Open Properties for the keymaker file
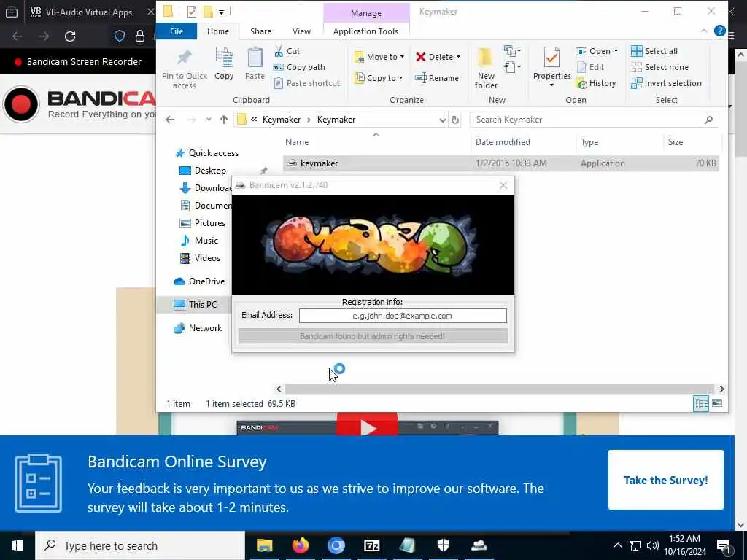The image size is (747, 560). coord(551,63)
